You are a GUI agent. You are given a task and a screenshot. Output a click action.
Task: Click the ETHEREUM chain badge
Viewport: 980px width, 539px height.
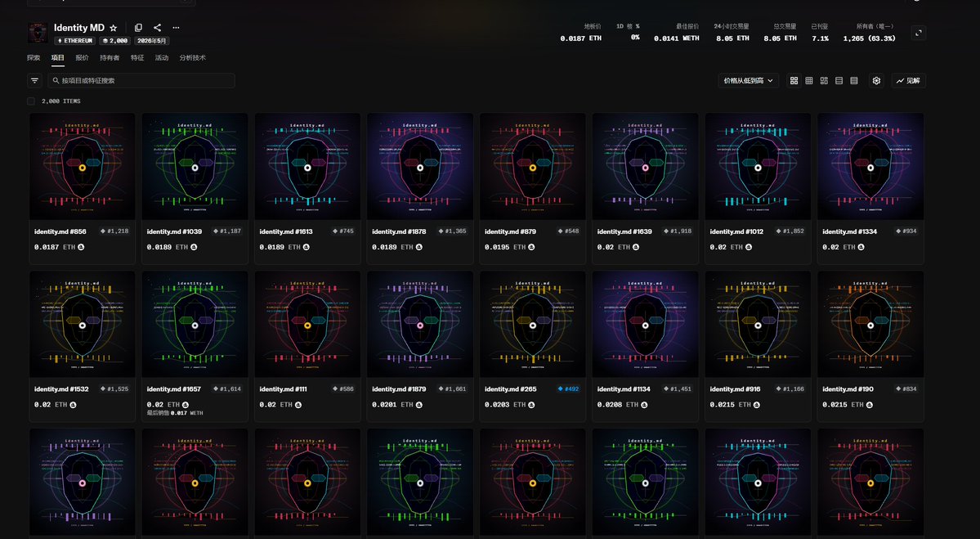[75, 41]
